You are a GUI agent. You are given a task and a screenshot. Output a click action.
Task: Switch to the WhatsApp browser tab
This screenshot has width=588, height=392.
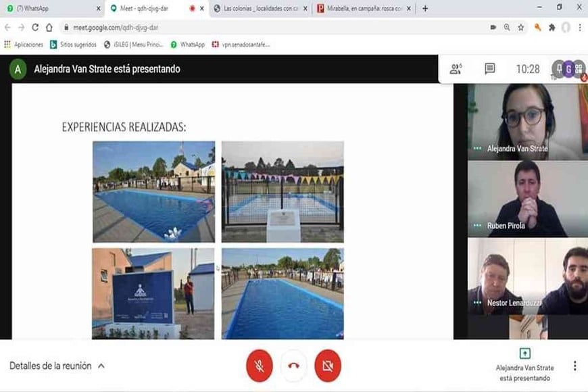click(x=47, y=8)
